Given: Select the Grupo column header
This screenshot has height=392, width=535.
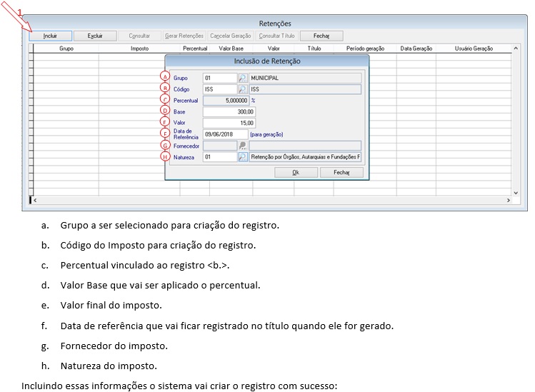Looking at the screenshot, I should click(x=66, y=49).
